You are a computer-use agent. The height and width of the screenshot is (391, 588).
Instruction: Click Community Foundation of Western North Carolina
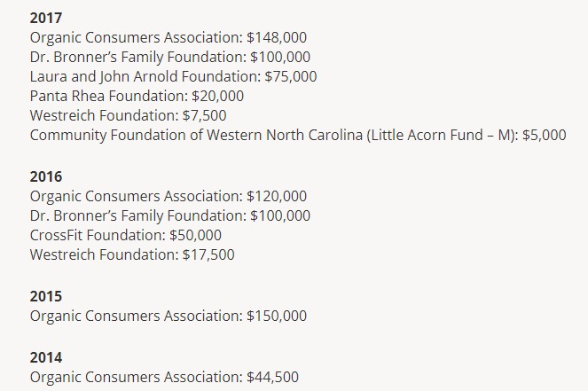(x=197, y=135)
